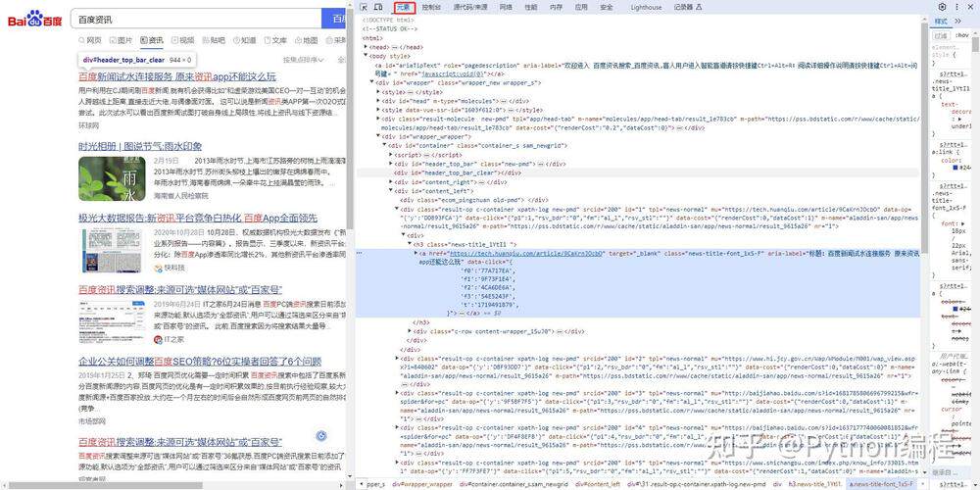Click the :hov toggle in Styles pane
The height and width of the screenshot is (490, 980).
click(x=962, y=35)
